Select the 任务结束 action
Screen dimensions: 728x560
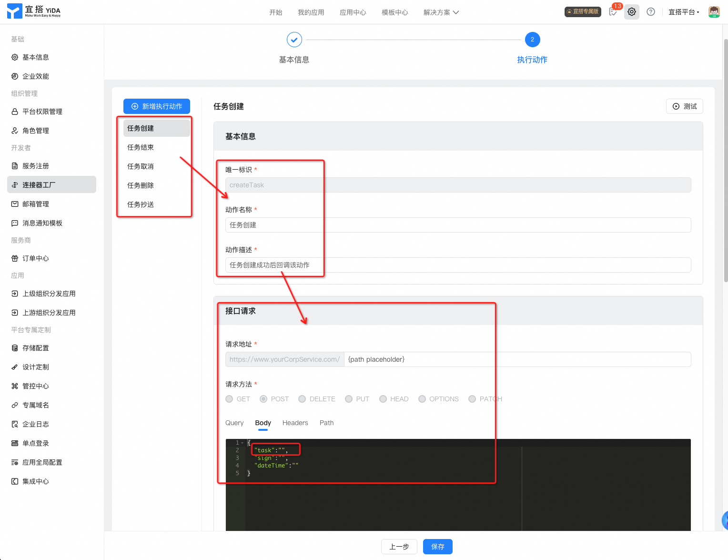pyautogui.click(x=157, y=147)
